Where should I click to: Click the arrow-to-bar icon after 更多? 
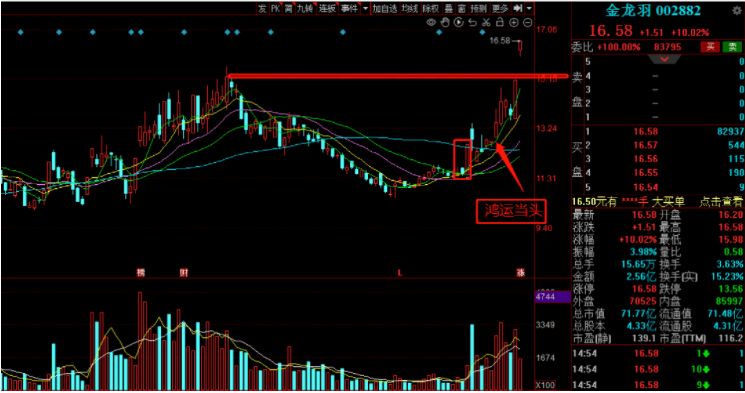[x=518, y=9]
